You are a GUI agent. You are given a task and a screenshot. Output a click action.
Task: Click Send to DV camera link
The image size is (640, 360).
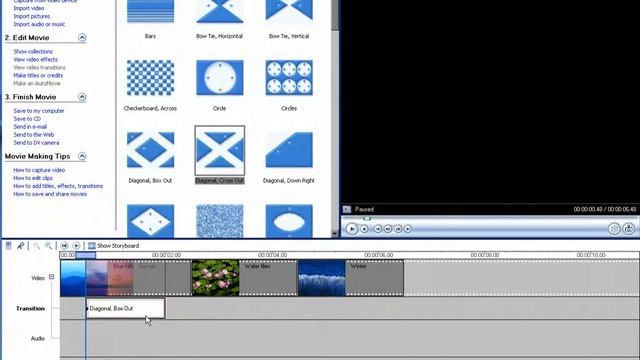tap(36, 143)
